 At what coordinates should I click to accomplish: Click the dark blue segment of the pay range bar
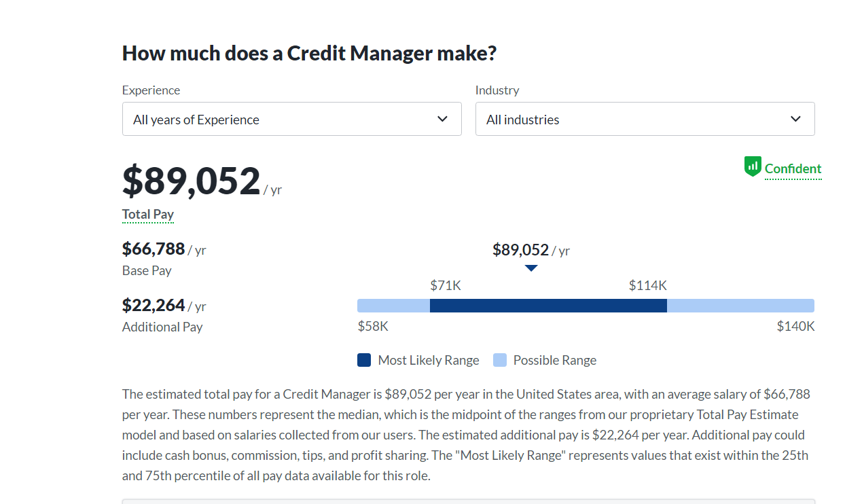coord(548,306)
